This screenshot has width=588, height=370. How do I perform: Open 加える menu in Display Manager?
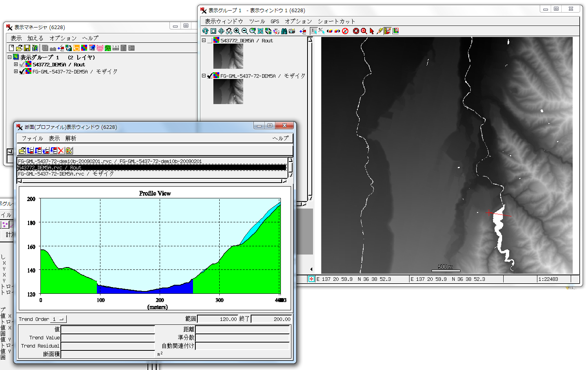pyautogui.click(x=35, y=38)
